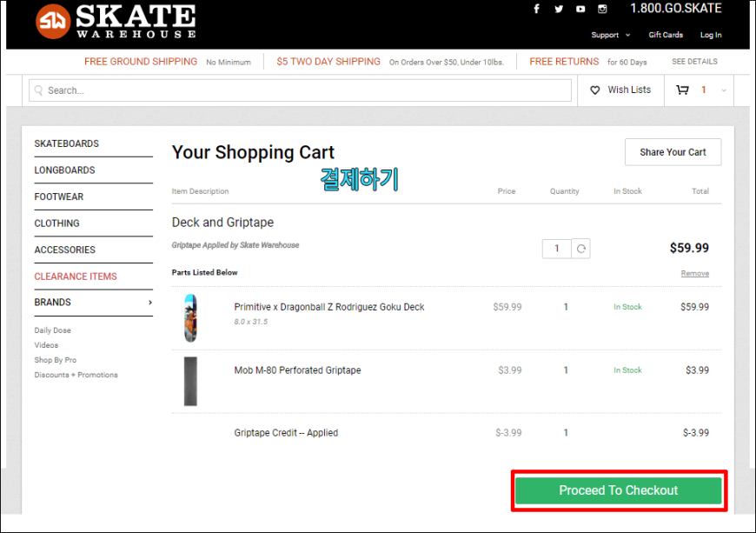Viewport: 756px width, 533px height.
Task: Click the 1.800.GO.SKATE phone number
Action: tap(676, 8)
